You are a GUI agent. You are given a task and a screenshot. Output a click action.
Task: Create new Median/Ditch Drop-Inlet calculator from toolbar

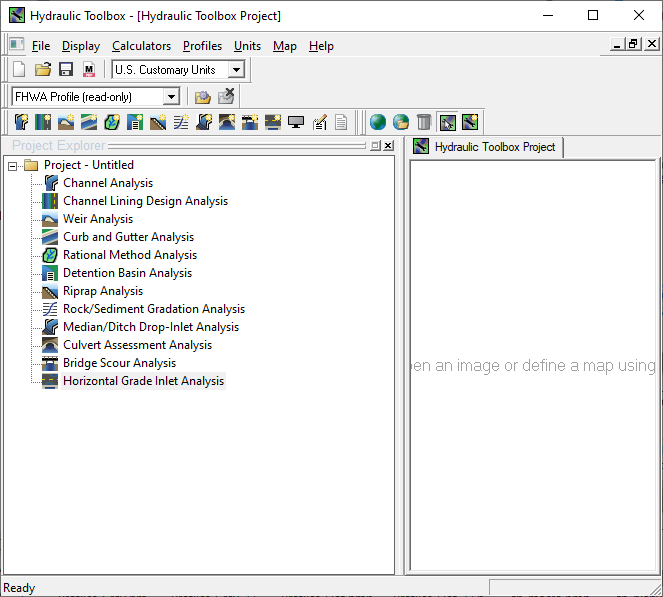click(x=204, y=122)
